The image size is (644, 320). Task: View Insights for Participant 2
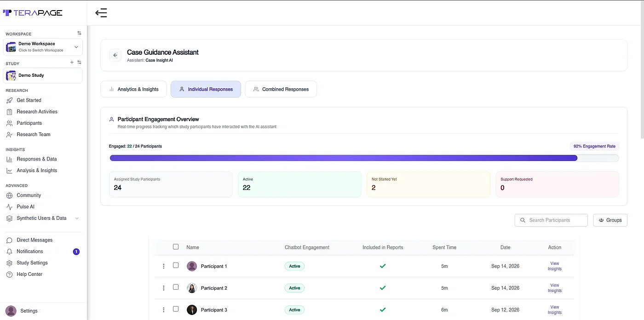click(555, 288)
